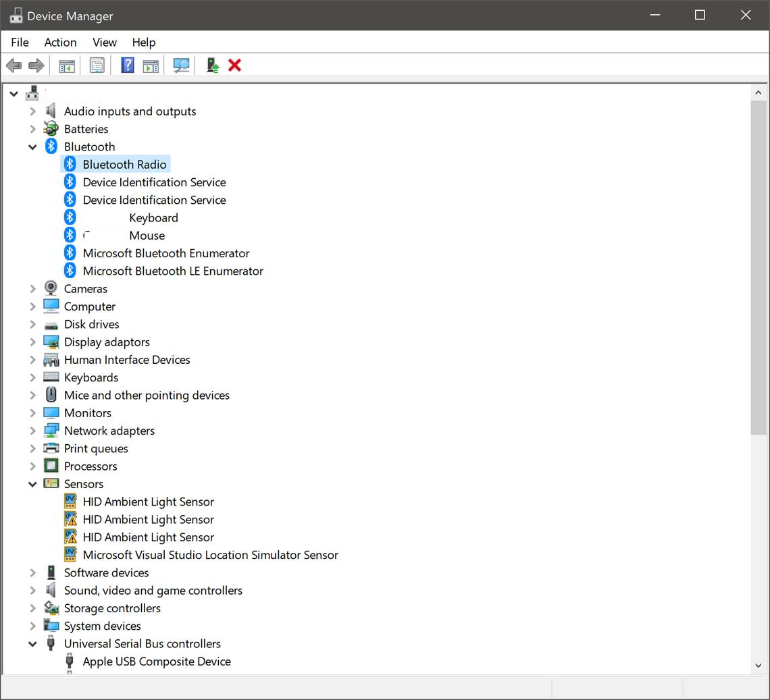This screenshot has height=700, width=770.
Task: Click the scrollbar up arrow
Action: point(759,92)
